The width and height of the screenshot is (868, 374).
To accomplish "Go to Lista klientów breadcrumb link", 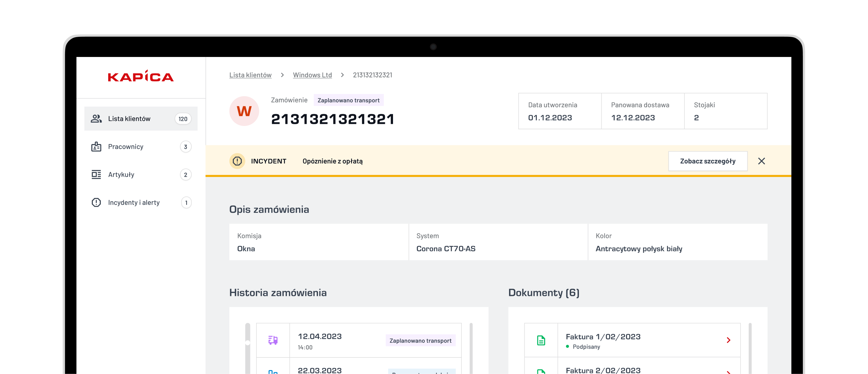I will 250,75.
